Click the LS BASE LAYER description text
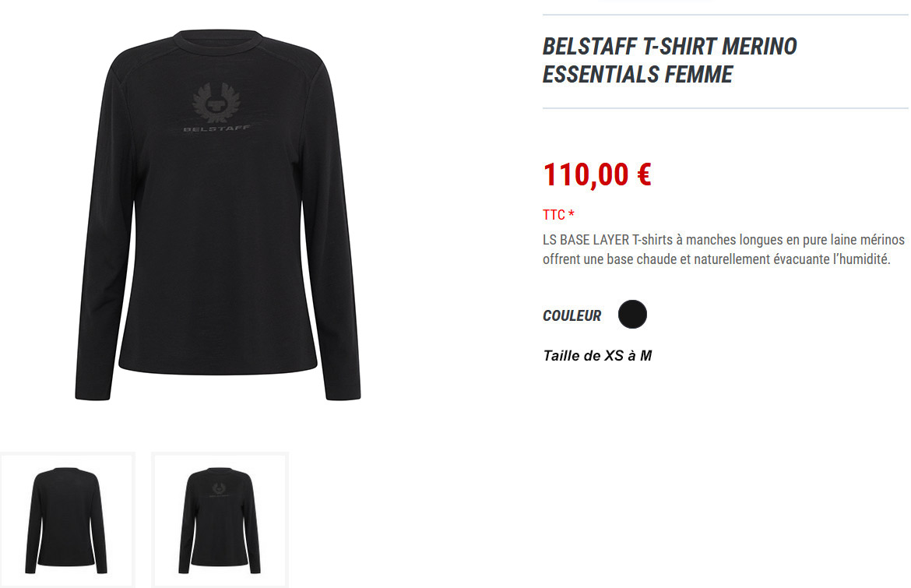The height and width of the screenshot is (588, 911). (723, 249)
